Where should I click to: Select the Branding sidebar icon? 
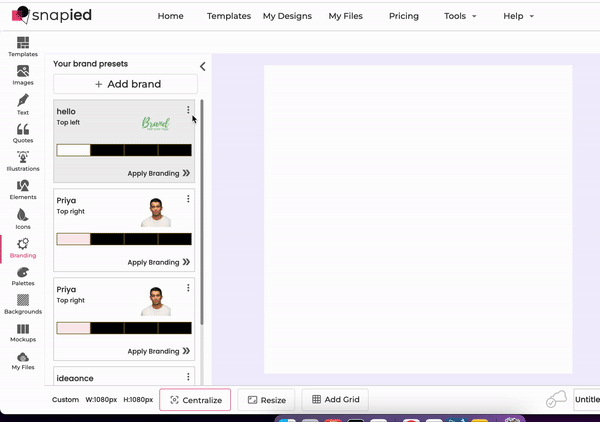(x=23, y=248)
